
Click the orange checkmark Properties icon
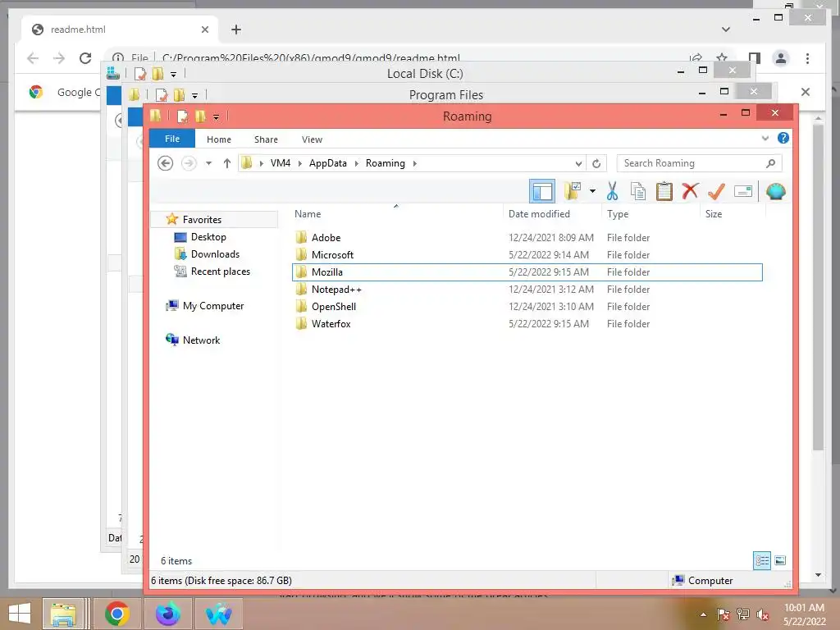(x=716, y=190)
